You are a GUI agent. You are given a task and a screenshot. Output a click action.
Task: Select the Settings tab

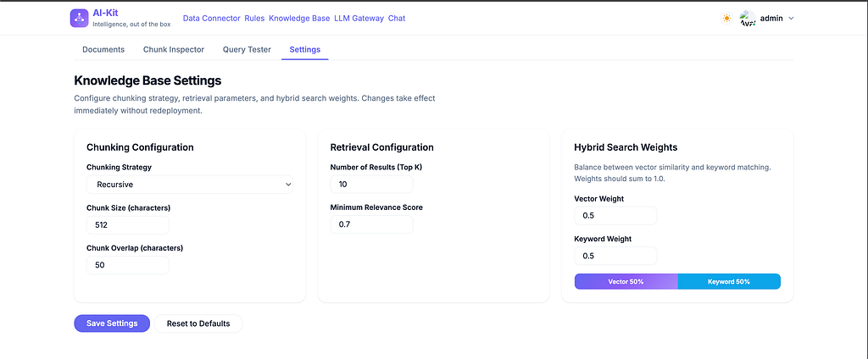pos(305,49)
